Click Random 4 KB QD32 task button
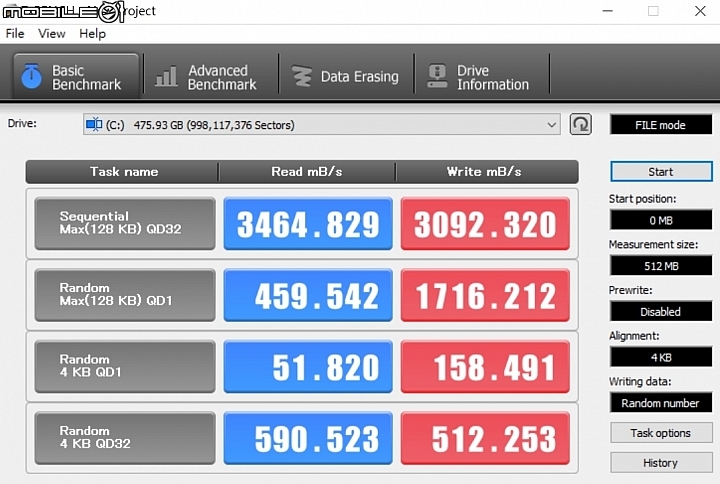 tap(125, 438)
